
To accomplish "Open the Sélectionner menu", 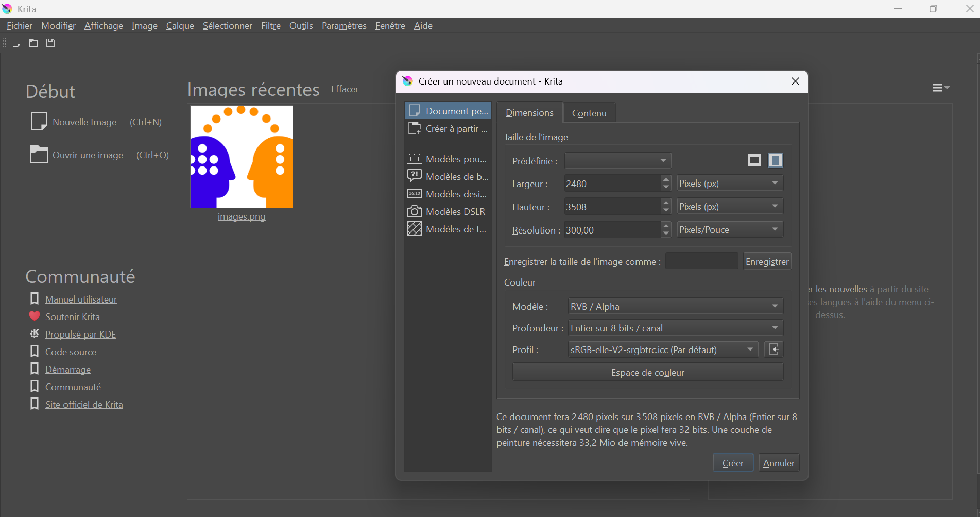I will 228,26.
